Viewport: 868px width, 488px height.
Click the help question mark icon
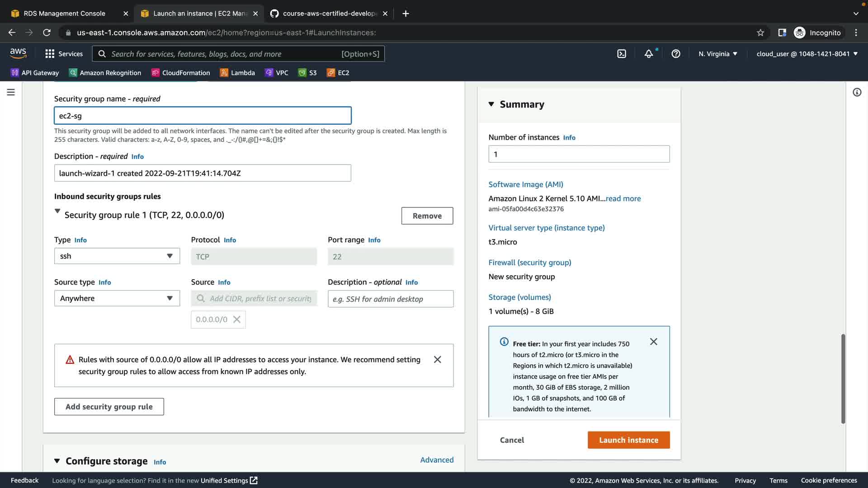(x=676, y=54)
